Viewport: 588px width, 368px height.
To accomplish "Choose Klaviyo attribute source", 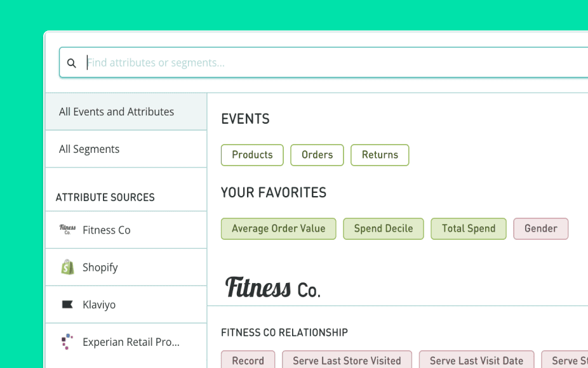I will pos(126,305).
